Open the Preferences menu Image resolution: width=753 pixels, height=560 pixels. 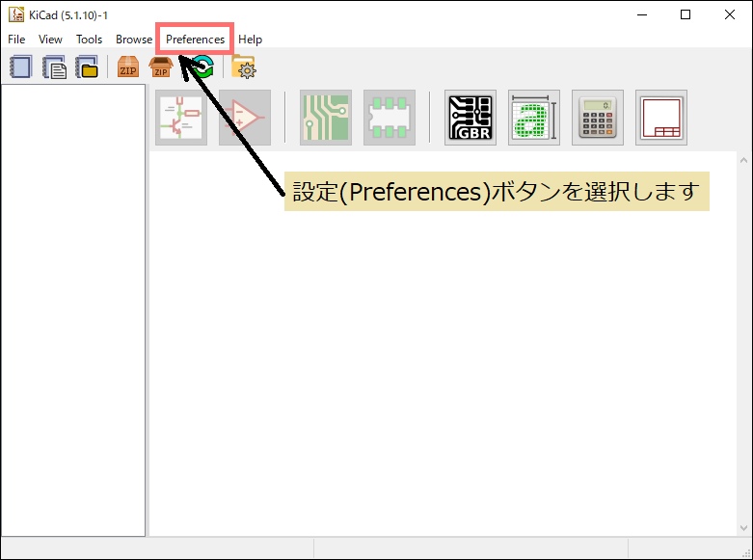pos(195,40)
